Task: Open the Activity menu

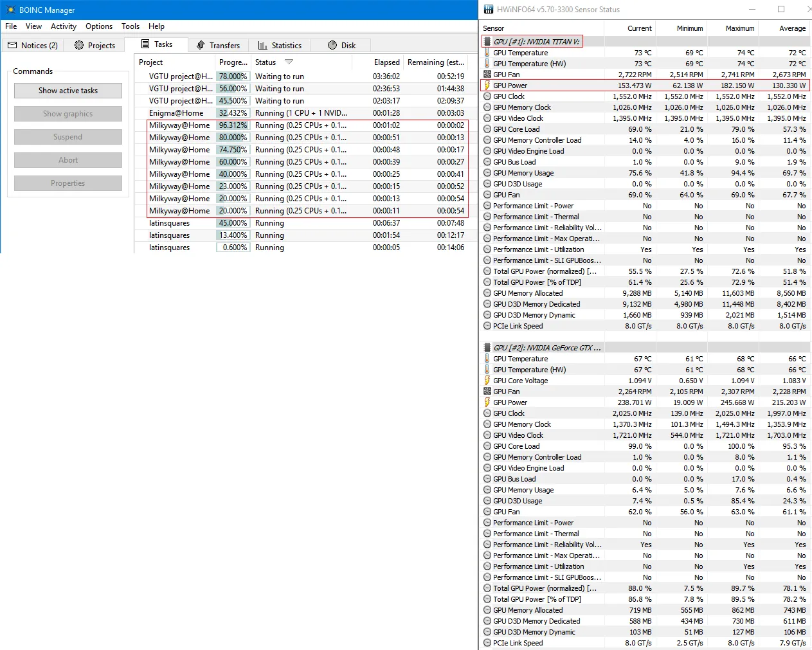Action: click(64, 26)
